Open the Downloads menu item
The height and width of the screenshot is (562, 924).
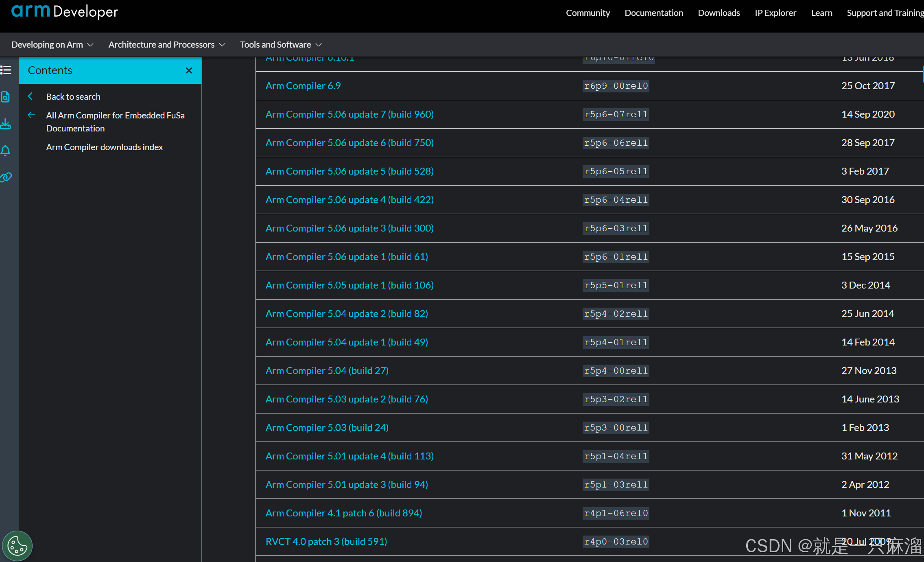point(719,13)
